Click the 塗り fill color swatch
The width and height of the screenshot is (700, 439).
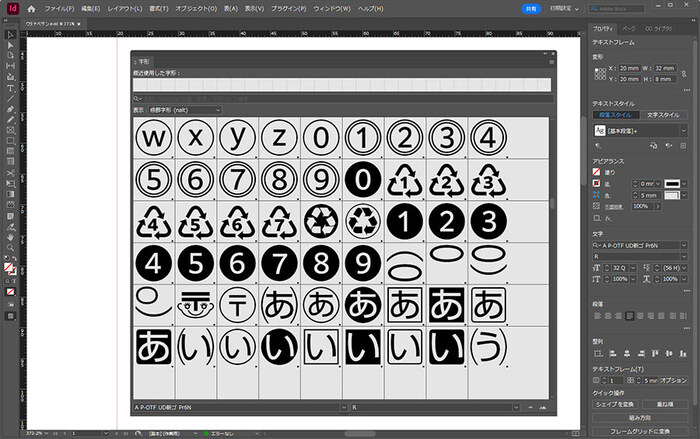point(597,171)
